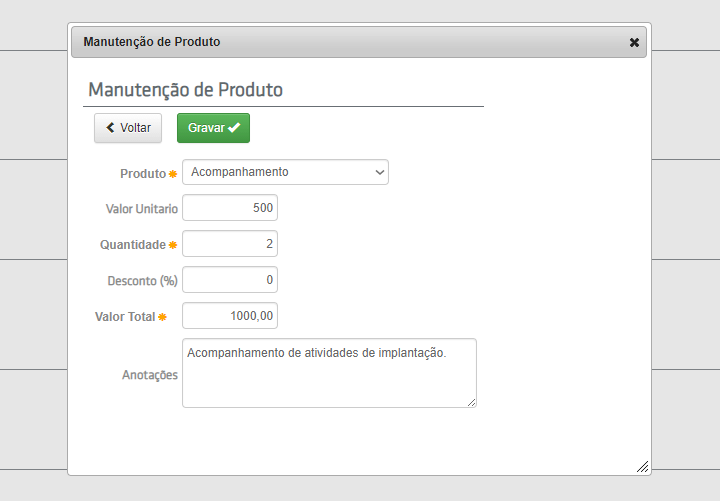This screenshot has width=720, height=501.
Task: Click the Voltar back button
Action: point(128,128)
